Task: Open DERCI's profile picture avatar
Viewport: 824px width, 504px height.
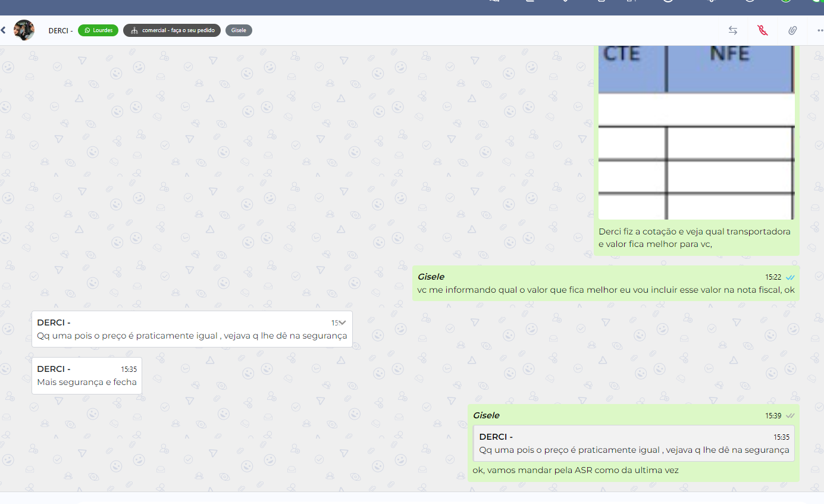Action: (x=24, y=30)
